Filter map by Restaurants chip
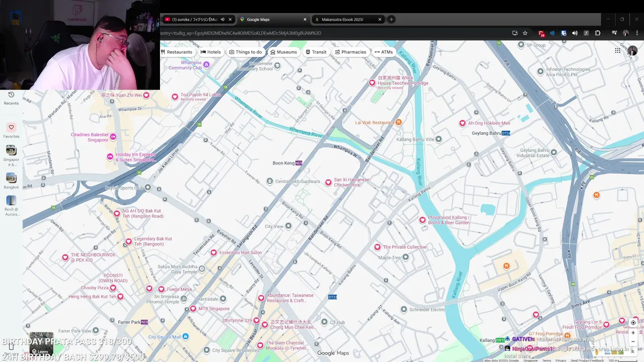The image size is (644, 362). tap(177, 52)
